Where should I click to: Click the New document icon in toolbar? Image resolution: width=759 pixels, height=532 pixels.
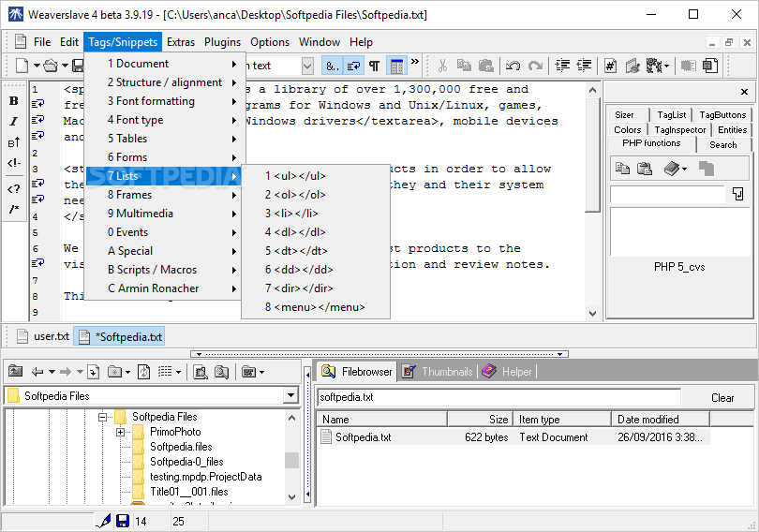[x=22, y=66]
